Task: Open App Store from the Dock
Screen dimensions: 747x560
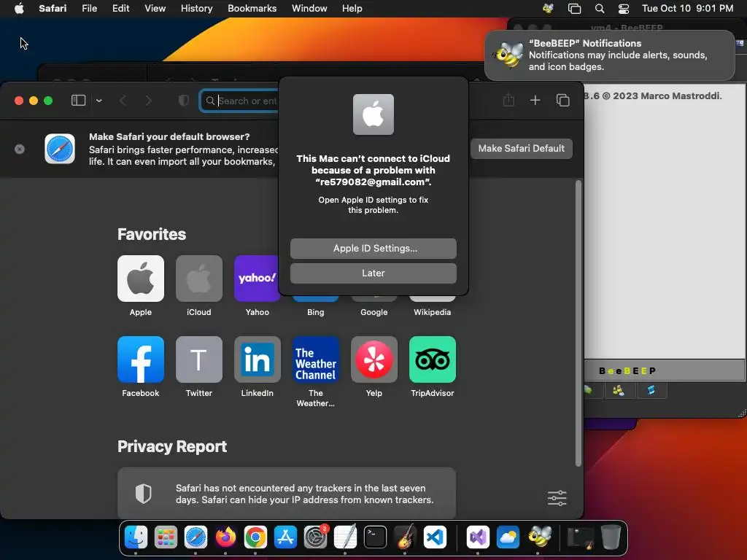Action: click(x=285, y=537)
